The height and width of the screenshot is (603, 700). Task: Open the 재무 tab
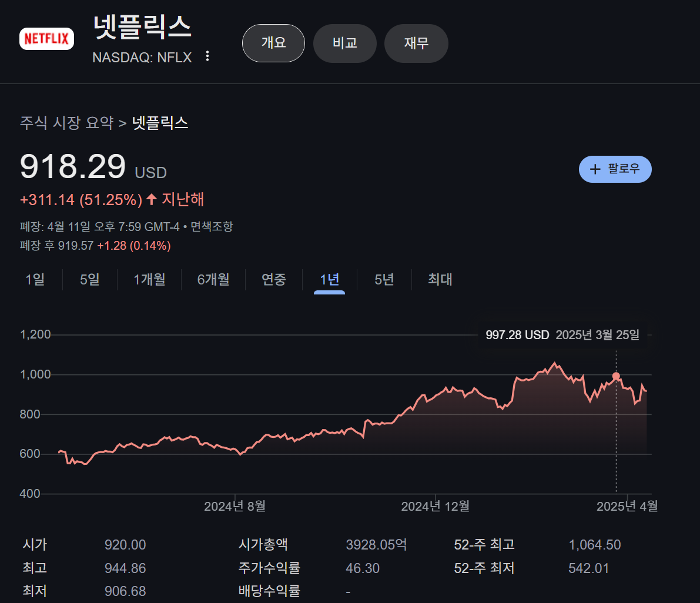click(x=416, y=43)
